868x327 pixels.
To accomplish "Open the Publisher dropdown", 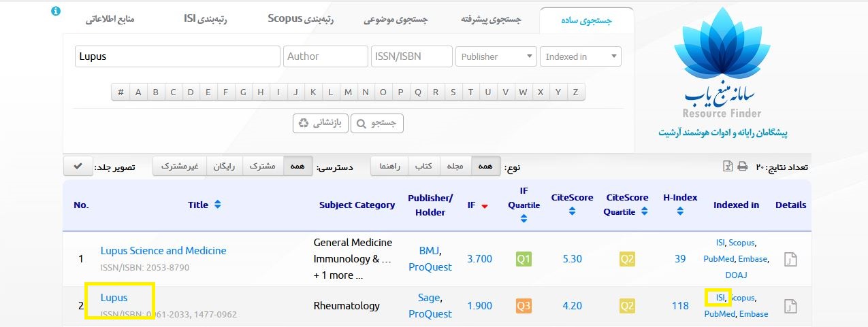I will click(x=496, y=56).
